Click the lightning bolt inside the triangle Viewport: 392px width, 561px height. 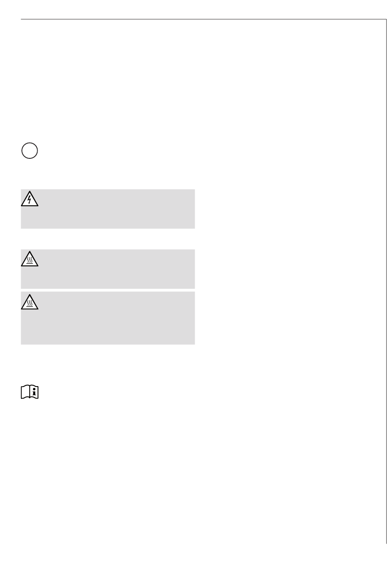coord(30,200)
